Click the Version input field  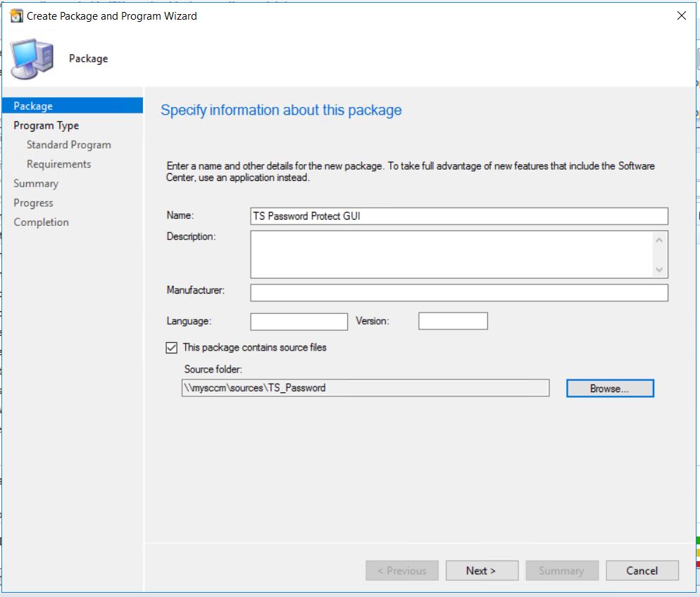click(x=453, y=320)
